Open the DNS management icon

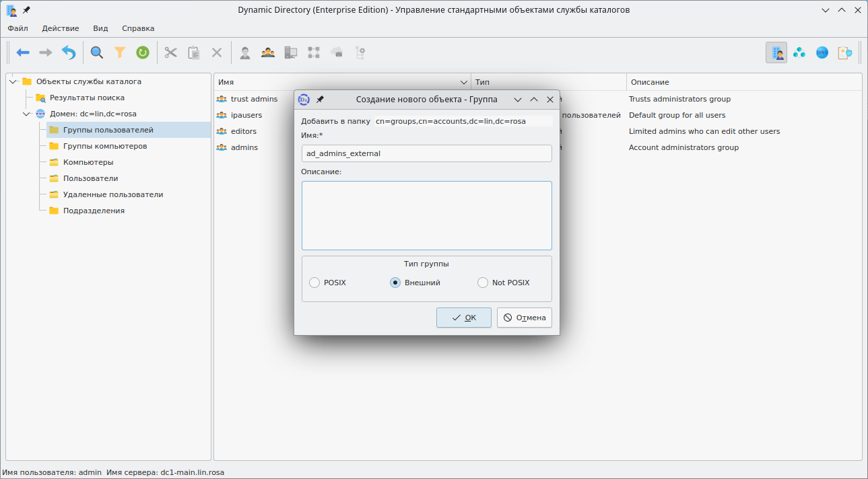[x=822, y=52]
